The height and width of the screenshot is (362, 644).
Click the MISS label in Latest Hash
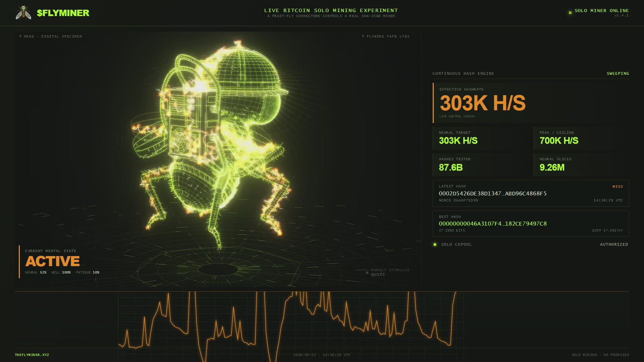(x=618, y=186)
